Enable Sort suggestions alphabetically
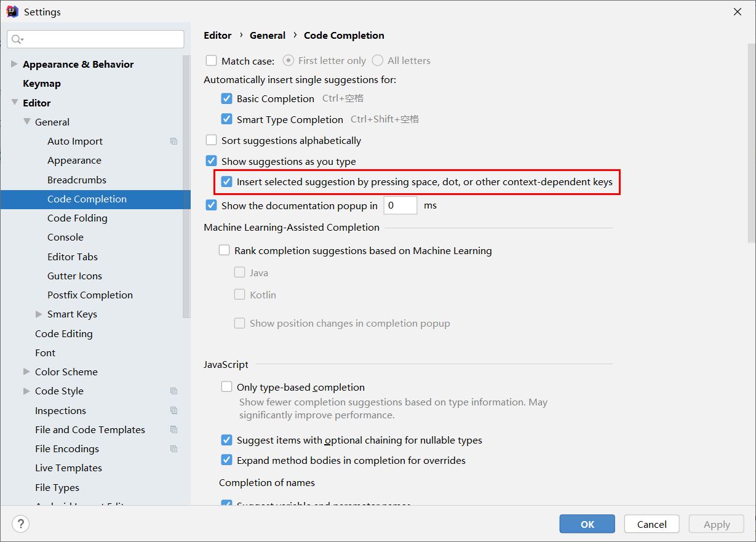Screen dimensions: 756x542 pyautogui.click(x=212, y=140)
